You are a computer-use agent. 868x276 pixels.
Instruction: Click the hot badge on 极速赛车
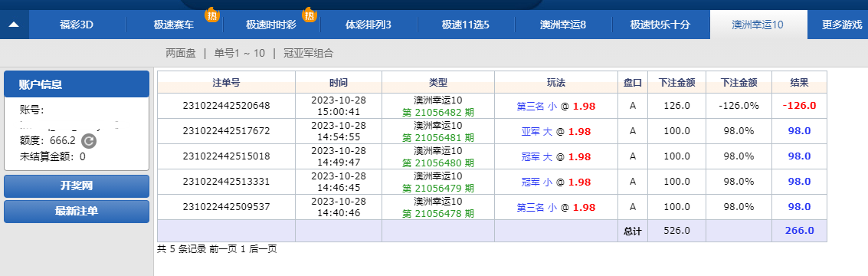(x=212, y=15)
